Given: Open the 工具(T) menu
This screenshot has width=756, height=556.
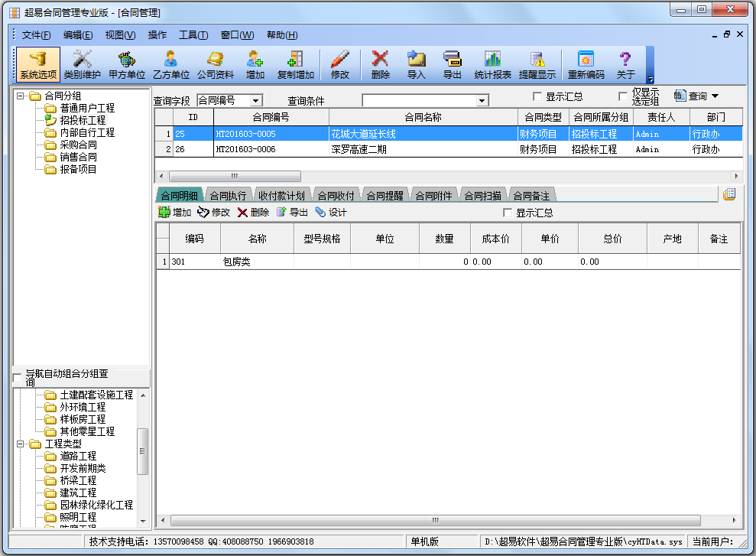Looking at the screenshot, I should [193, 34].
